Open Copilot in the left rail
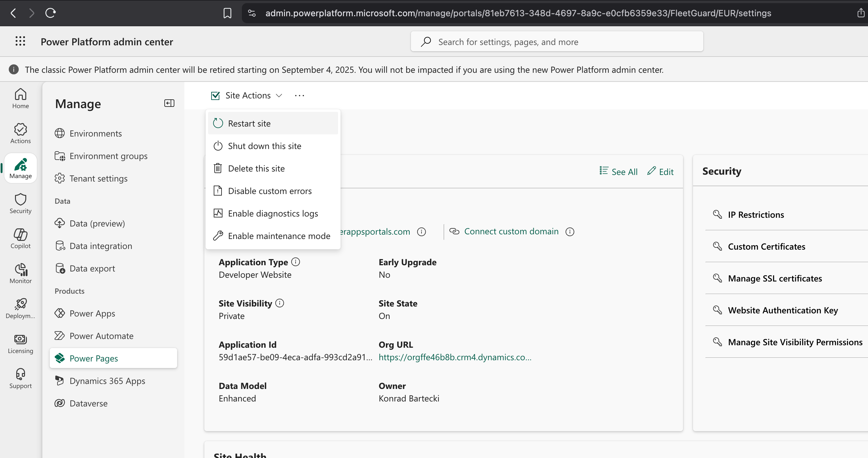Image resolution: width=868 pixels, height=458 pixels. tap(21, 238)
